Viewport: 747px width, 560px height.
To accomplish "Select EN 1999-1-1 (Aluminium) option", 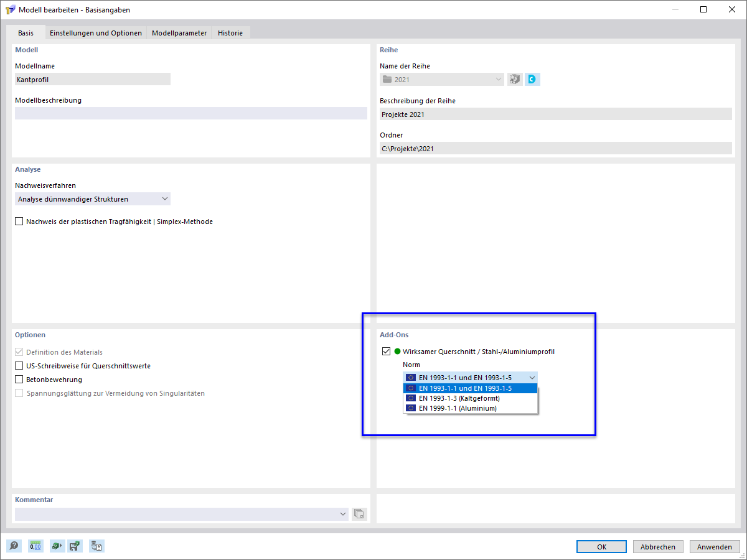I will (471, 408).
